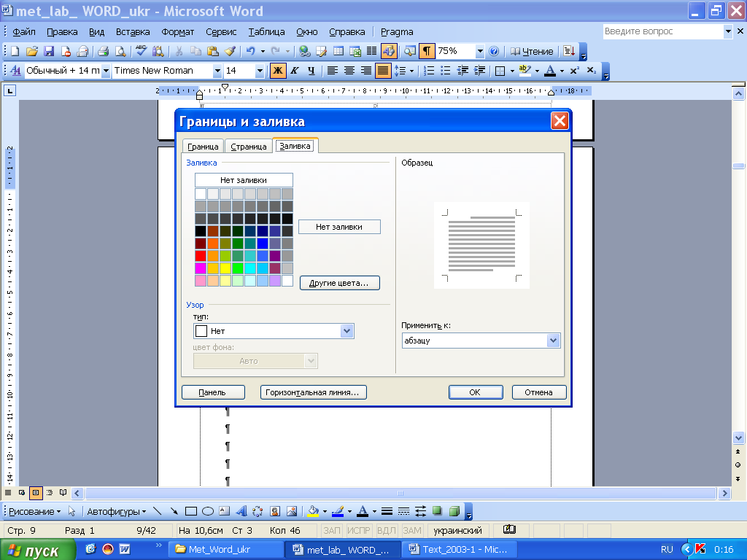Click the Bulleted list icon
Screen dimensions: 747x560
[446, 71]
